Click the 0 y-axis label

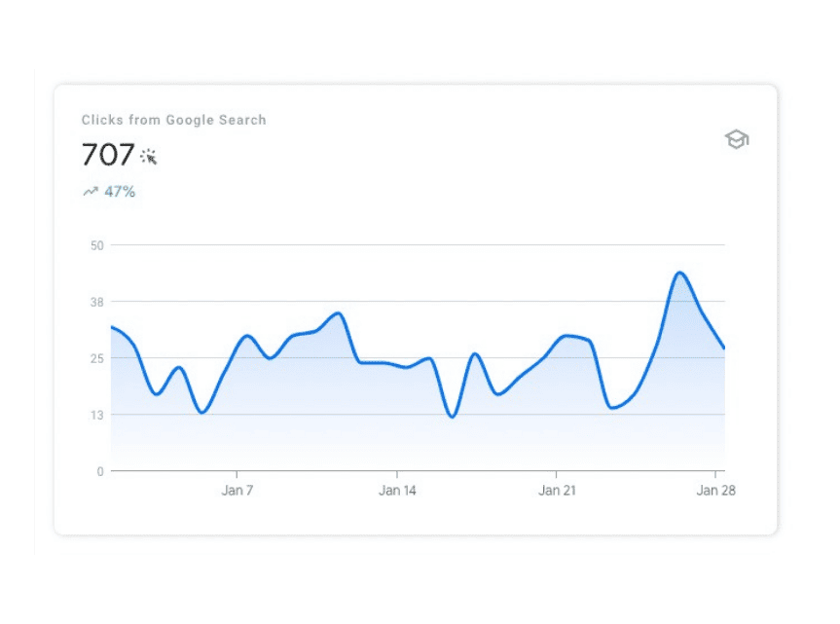(x=100, y=471)
